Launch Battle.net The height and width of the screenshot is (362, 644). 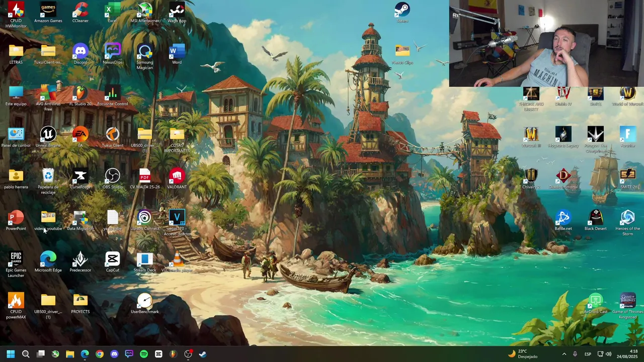(563, 220)
